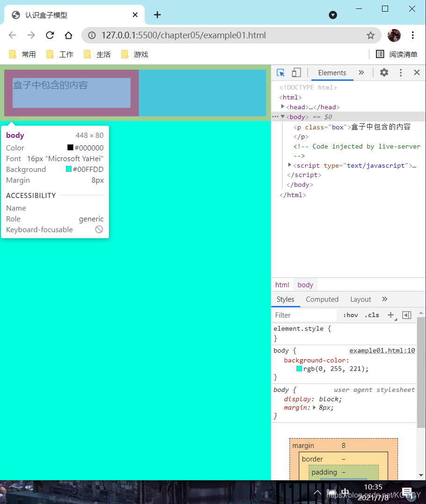426x504 pixels.
Task: Click the 中 input method indicator
Action: [345, 492]
